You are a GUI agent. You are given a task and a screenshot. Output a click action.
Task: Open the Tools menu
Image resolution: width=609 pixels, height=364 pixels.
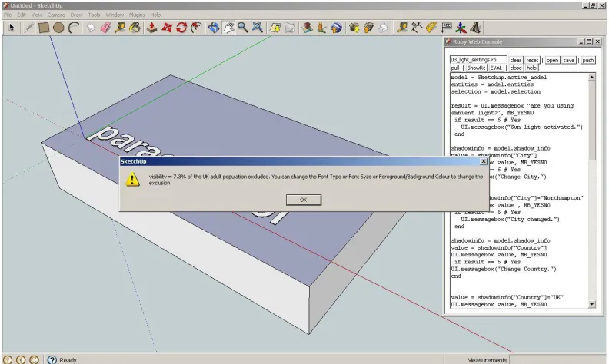point(94,15)
